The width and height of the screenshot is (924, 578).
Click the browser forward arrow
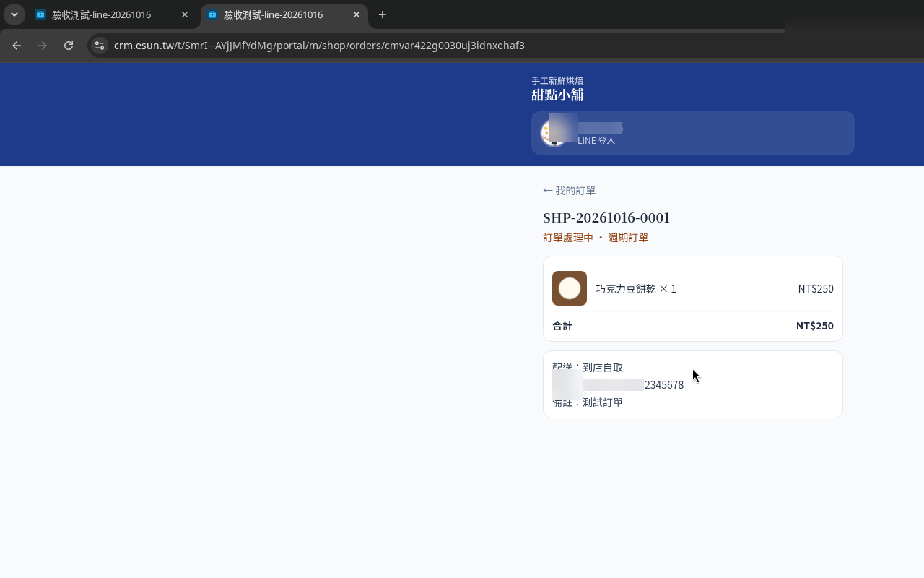(x=43, y=46)
